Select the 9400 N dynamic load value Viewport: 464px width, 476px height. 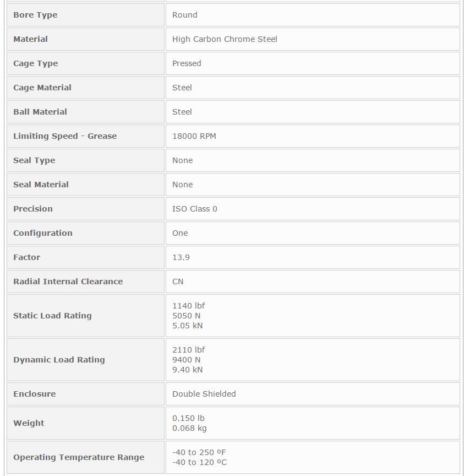(x=186, y=360)
